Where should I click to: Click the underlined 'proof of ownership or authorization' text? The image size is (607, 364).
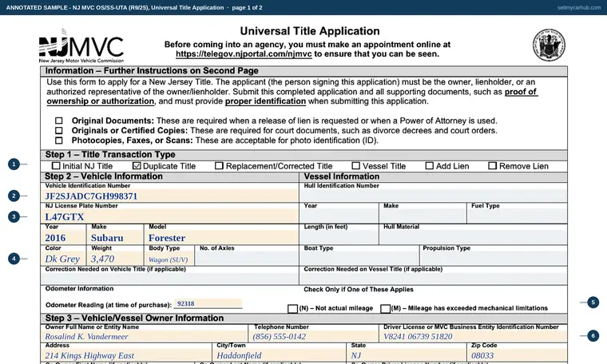point(292,97)
